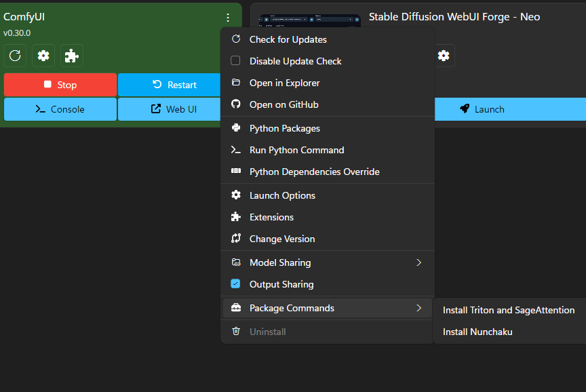Click ComfyUI version label v0.30.0

coord(17,33)
